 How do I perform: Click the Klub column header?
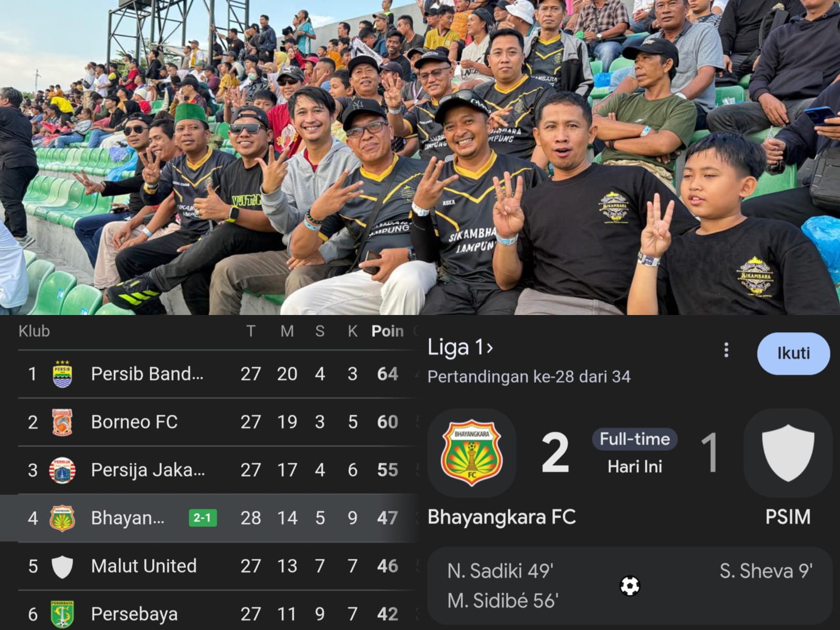point(34,331)
